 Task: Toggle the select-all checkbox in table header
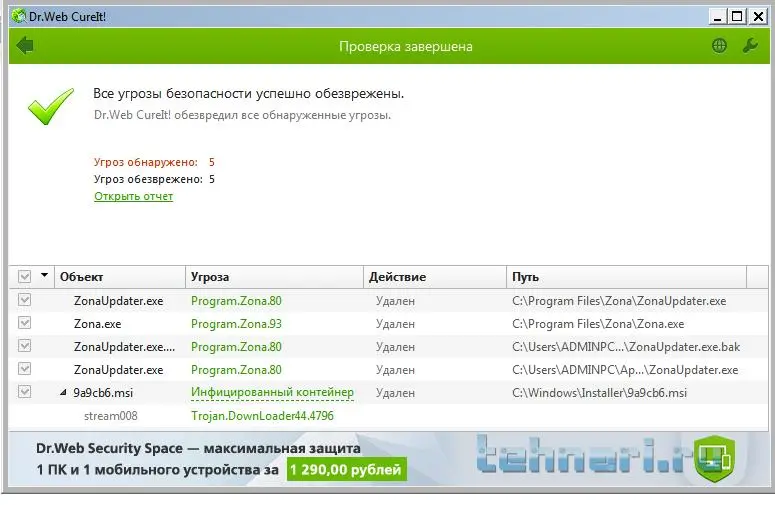(25, 276)
